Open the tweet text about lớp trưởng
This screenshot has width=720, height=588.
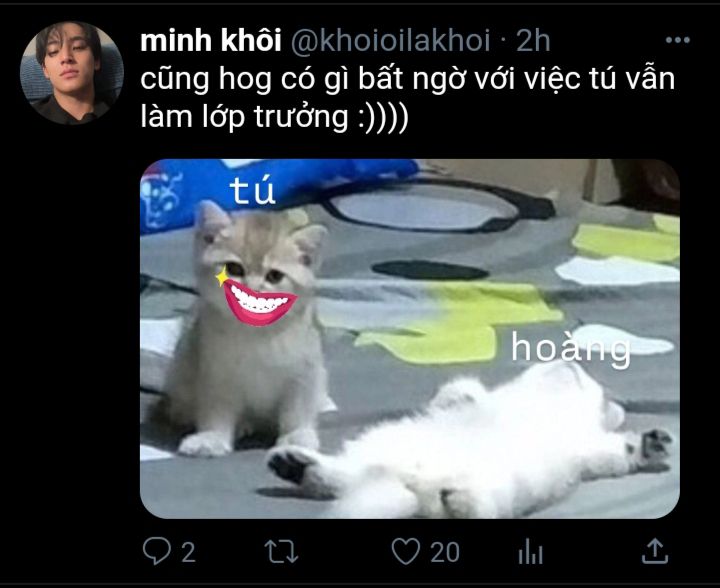coord(408,97)
